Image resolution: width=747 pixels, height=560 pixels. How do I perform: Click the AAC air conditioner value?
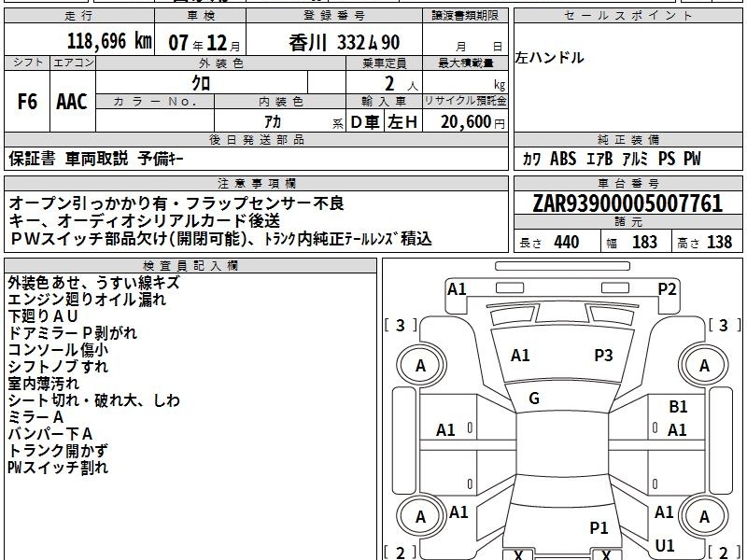[x=72, y=102]
